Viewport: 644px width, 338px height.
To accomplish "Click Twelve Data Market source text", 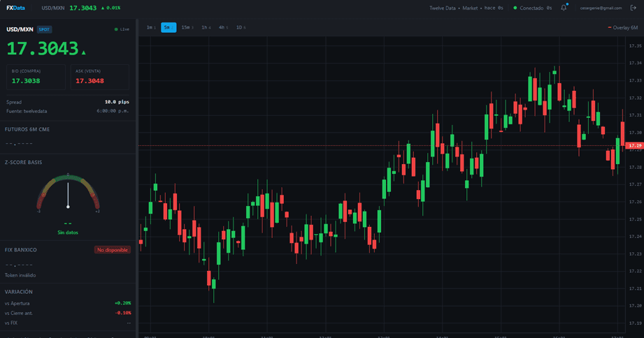I will pos(453,8).
